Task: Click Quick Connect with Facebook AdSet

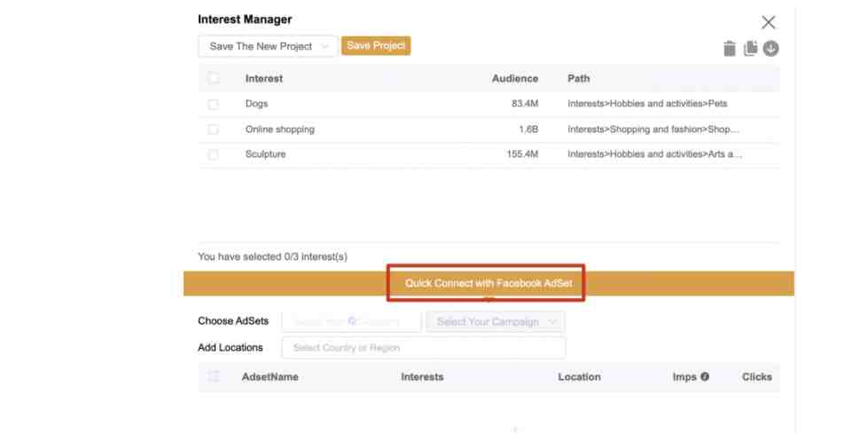Action: (489, 284)
